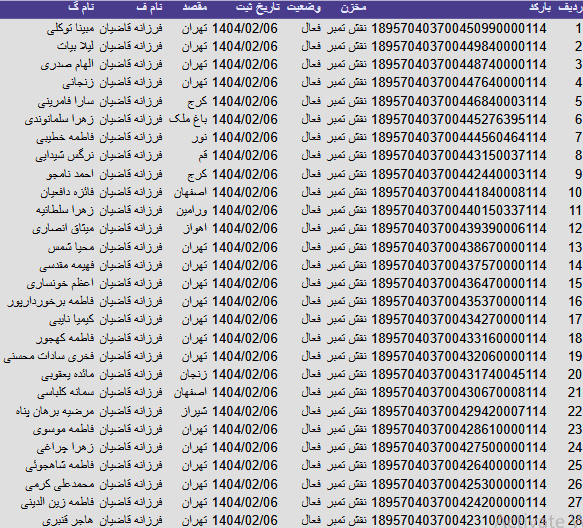Click the تاریخ ثبت column header
Image resolution: width=583 pixels, height=528 pixels.
[x=258, y=8]
